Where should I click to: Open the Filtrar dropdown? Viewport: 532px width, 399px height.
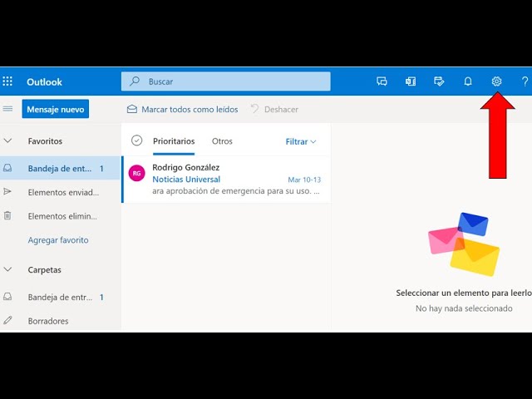[x=301, y=141]
